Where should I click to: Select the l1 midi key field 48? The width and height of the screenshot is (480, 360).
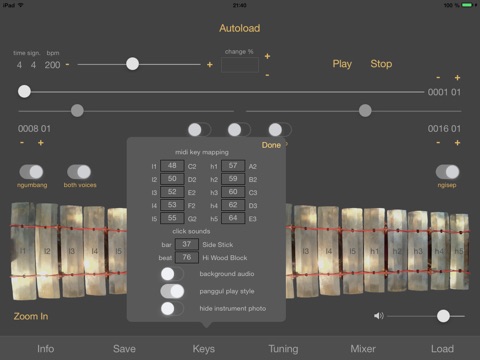coord(172,166)
